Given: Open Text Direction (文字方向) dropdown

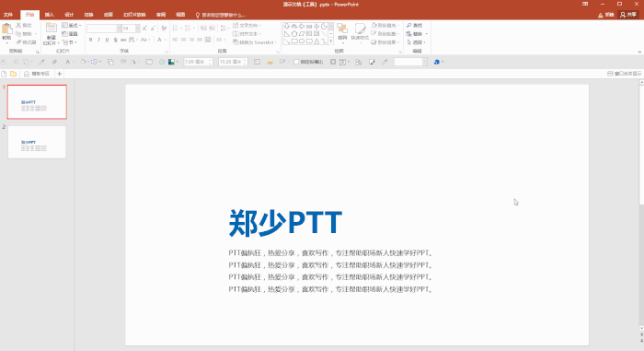Looking at the screenshot, I should click(247, 26).
